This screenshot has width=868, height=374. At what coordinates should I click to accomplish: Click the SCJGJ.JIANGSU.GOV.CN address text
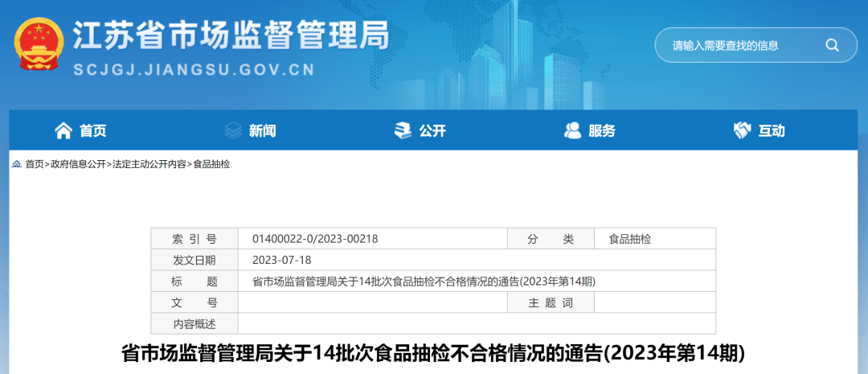pyautogui.click(x=194, y=70)
